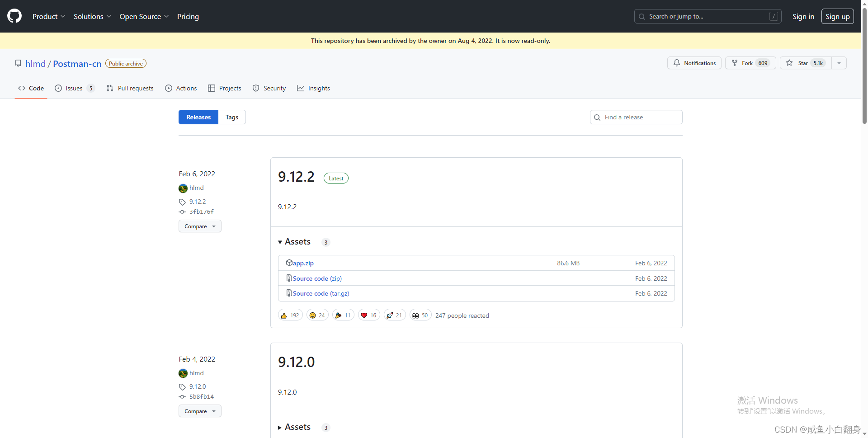Expand the Solutions menu
The height and width of the screenshot is (438, 868).
tap(92, 16)
